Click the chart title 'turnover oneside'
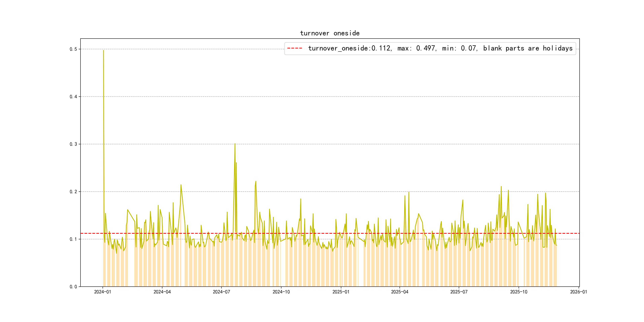 (x=330, y=33)
